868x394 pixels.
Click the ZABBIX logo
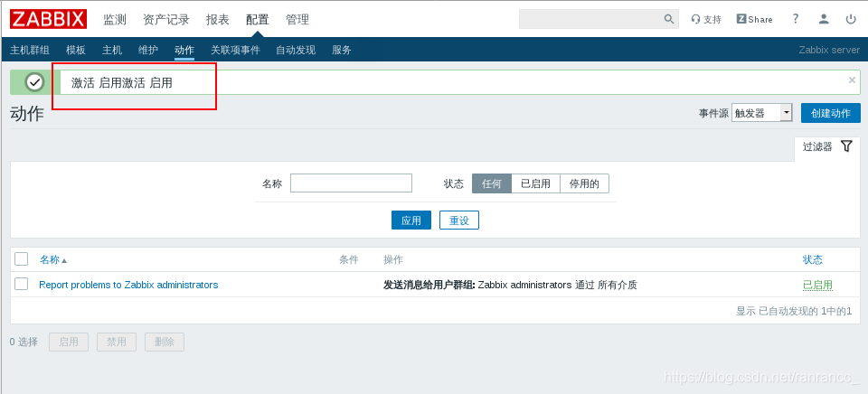(x=48, y=19)
